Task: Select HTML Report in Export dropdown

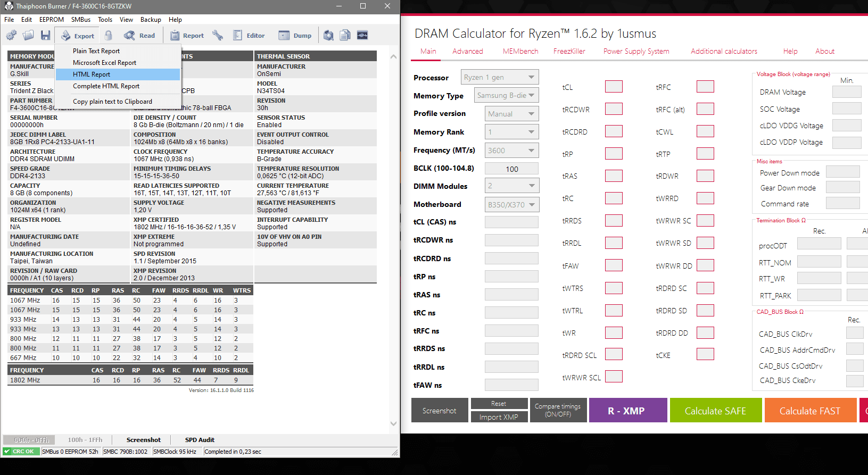Action: [x=118, y=74]
